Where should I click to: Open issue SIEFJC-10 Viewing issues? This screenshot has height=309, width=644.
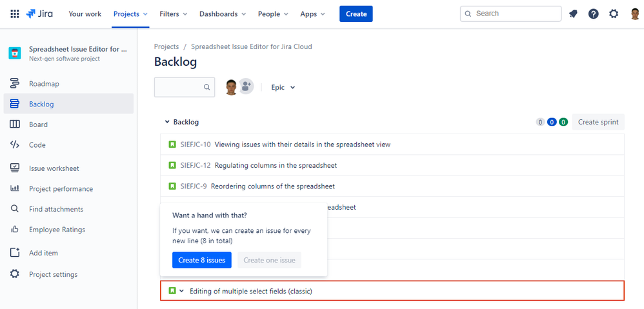[392, 145]
